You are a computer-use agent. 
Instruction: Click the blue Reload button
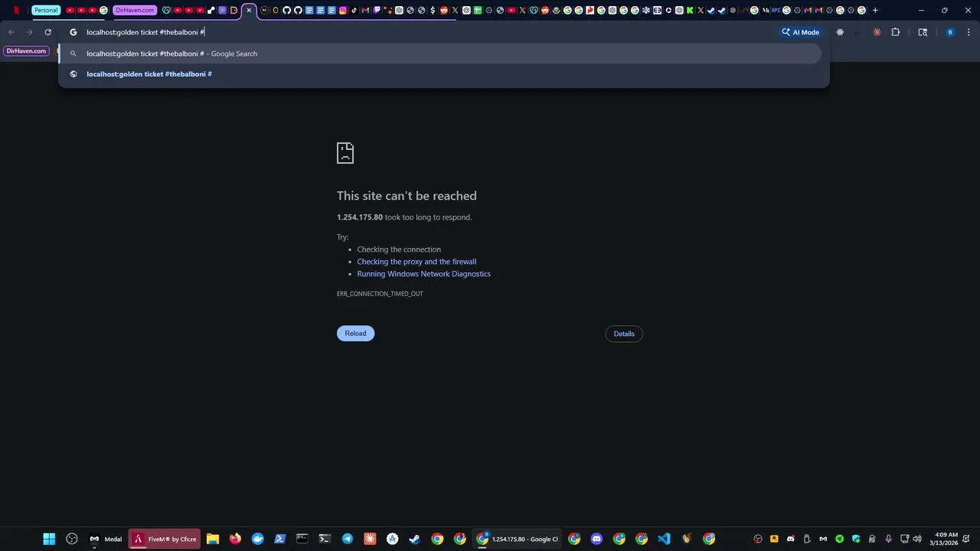tap(355, 333)
